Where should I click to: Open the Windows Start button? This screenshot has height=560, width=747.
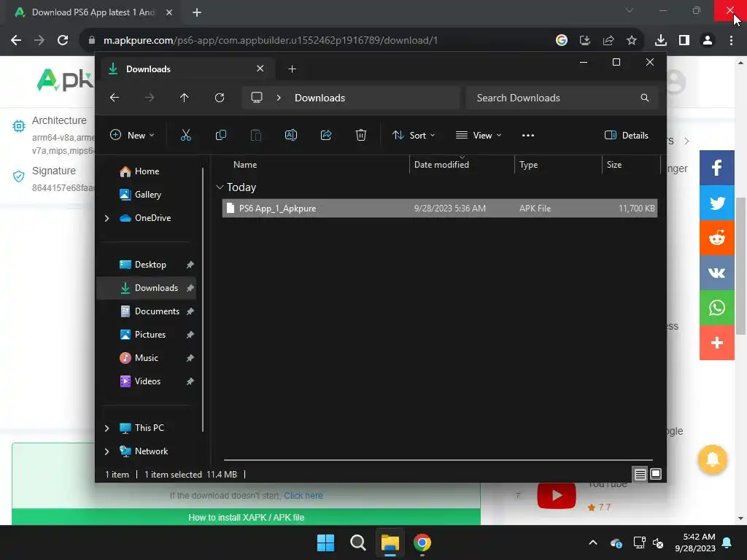tap(326, 542)
